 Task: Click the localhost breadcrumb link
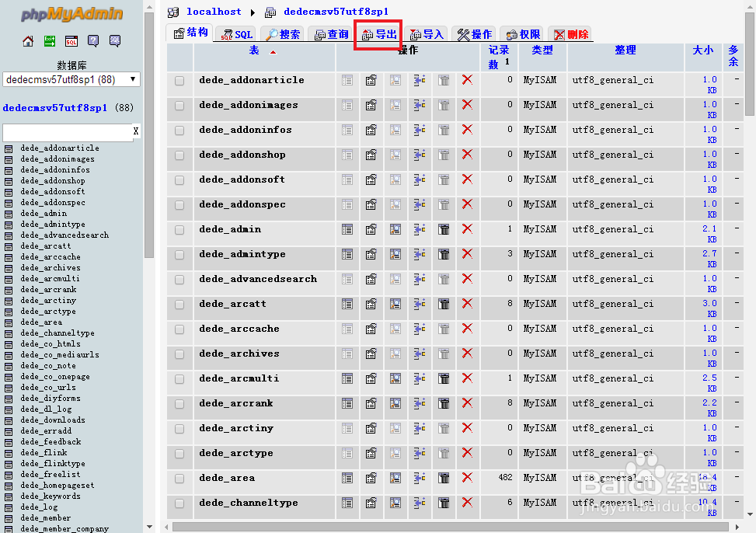(x=214, y=12)
